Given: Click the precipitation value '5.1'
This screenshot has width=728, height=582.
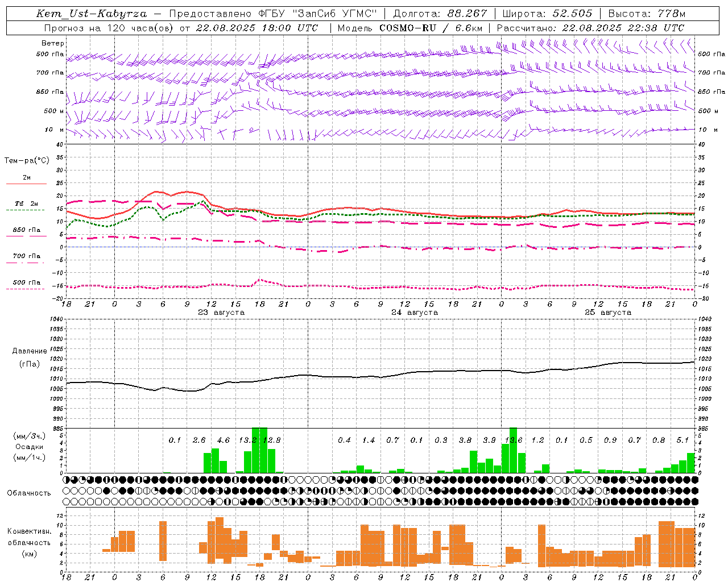Looking at the screenshot, I should [x=682, y=440].
